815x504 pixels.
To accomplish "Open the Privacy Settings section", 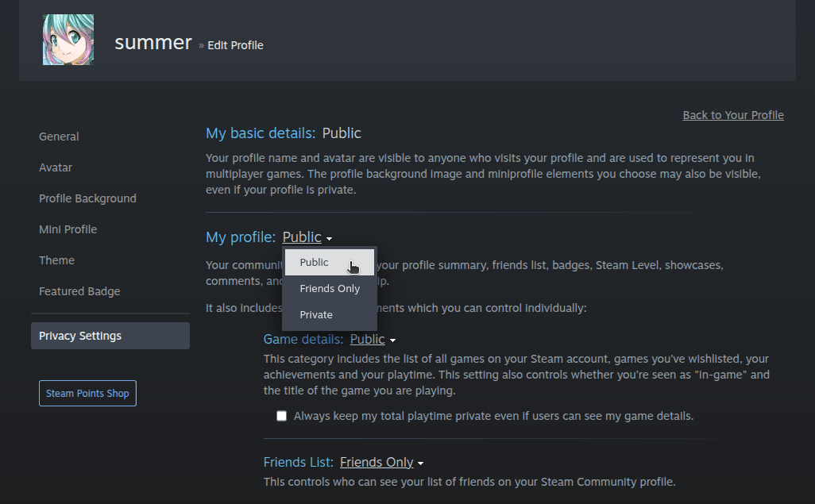I will (79, 335).
